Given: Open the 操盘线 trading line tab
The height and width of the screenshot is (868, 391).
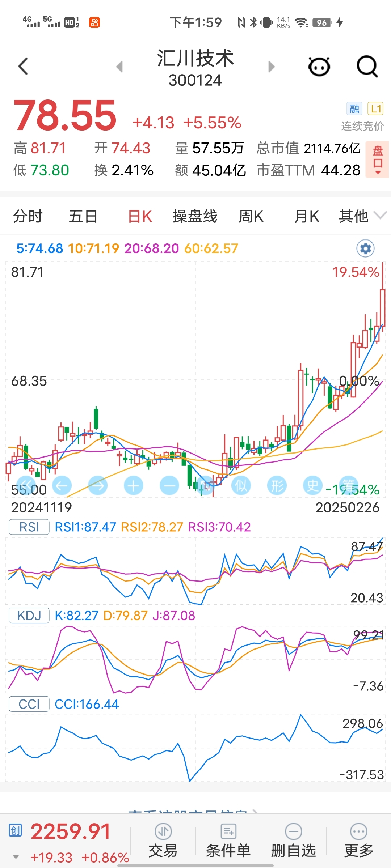Looking at the screenshot, I should point(195,217).
